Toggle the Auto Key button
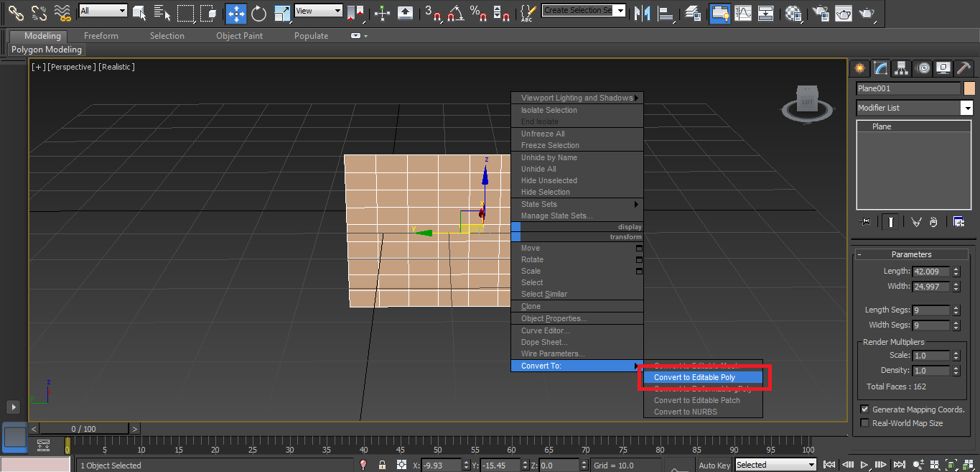The image size is (980, 472). (x=714, y=466)
